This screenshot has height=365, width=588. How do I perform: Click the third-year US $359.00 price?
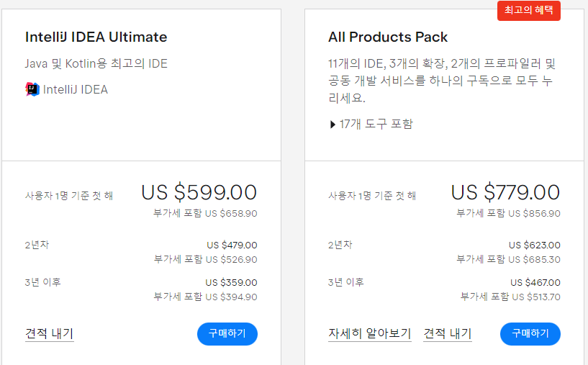coord(231,282)
